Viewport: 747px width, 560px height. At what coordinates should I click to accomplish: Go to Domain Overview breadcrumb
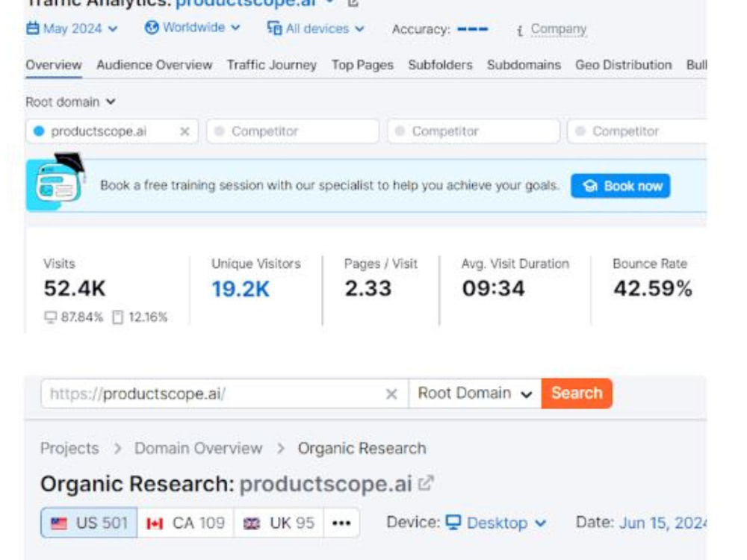pyautogui.click(x=198, y=449)
